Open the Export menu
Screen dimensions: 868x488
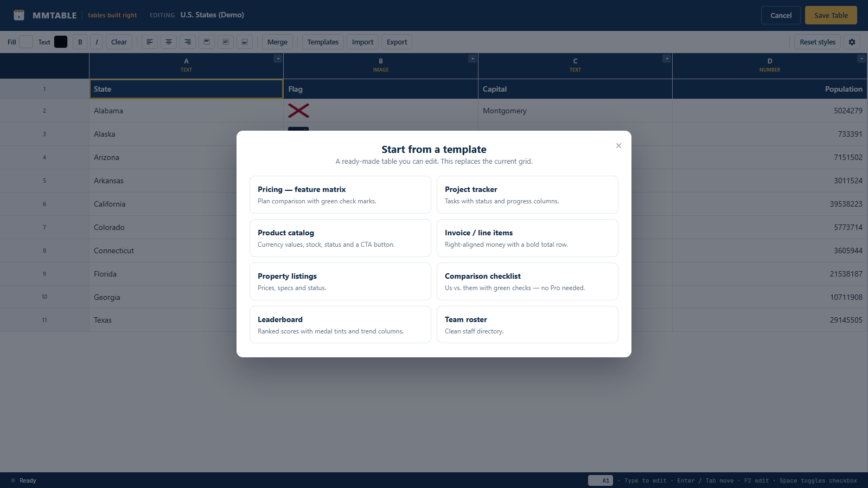point(397,42)
